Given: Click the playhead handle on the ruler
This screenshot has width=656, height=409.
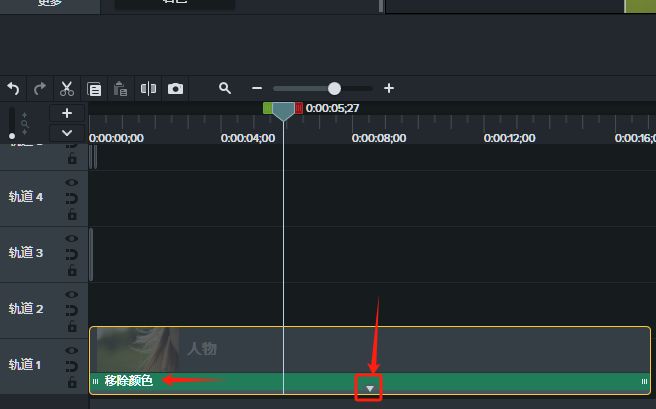Looking at the screenshot, I should [x=283, y=111].
